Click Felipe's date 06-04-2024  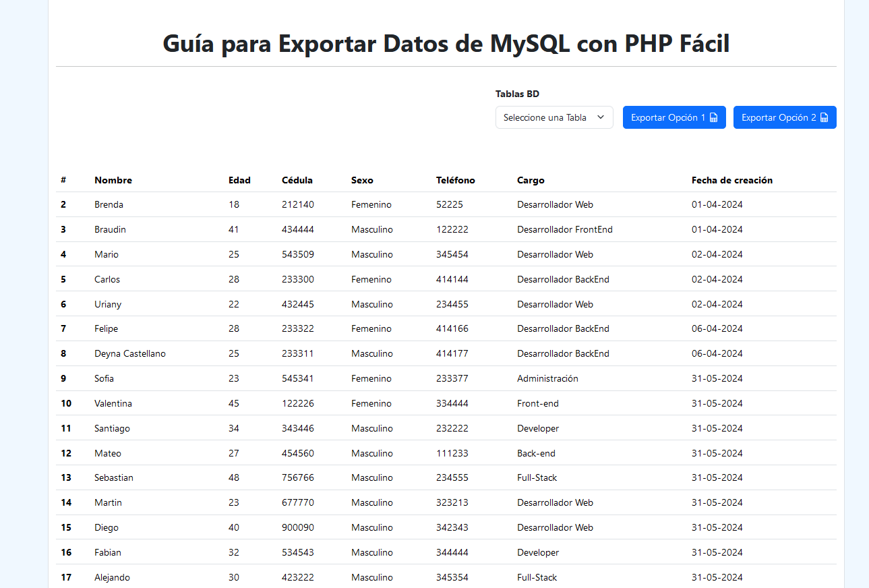(717, 328)
